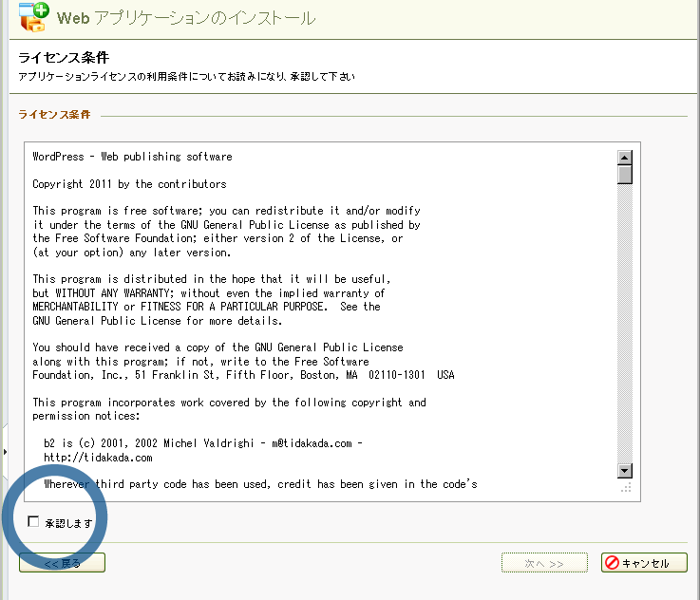Click the http://tidakada.com URL text

98,458
